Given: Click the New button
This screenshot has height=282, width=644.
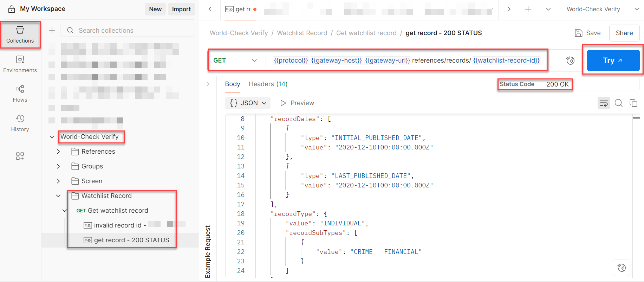Looking at the screenshot, I should [x=155, y=9].
